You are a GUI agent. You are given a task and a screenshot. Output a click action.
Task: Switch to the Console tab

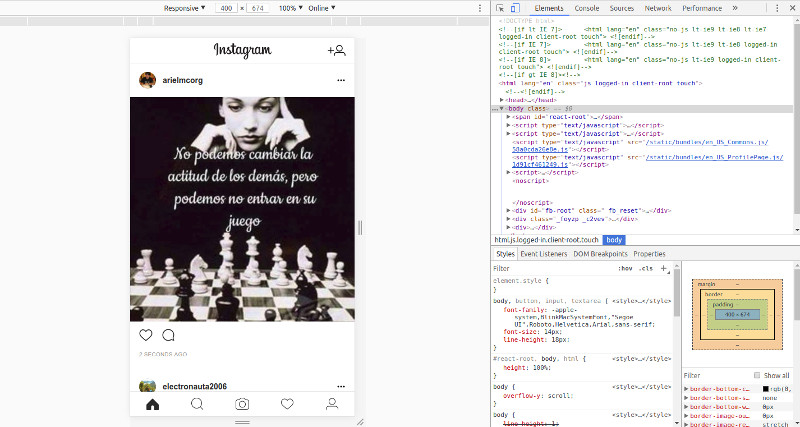(587, 8)
